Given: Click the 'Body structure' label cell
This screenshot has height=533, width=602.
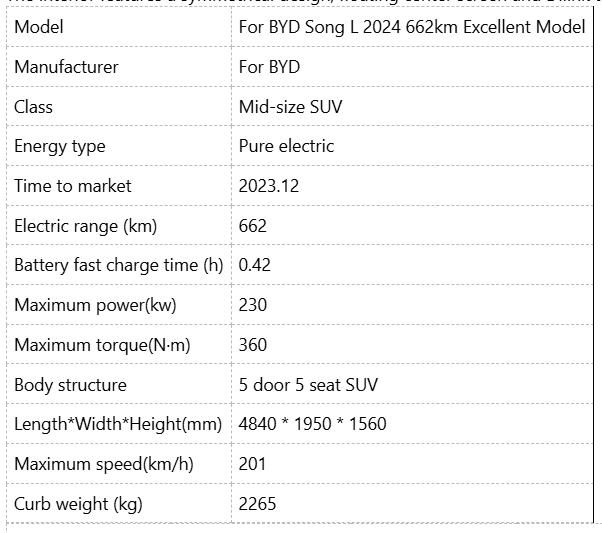Looking at the screenshot, I should click(70, 385).
